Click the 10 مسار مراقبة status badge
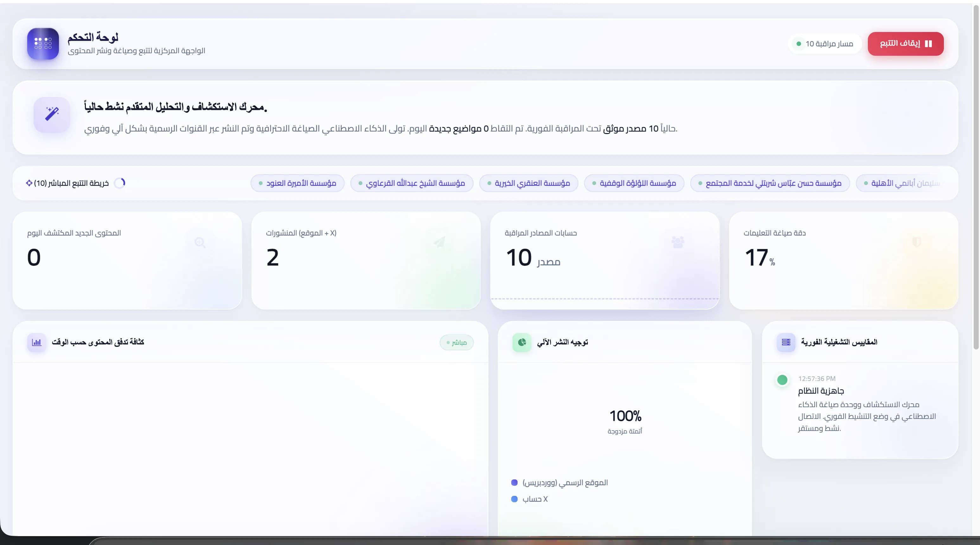 825,44
